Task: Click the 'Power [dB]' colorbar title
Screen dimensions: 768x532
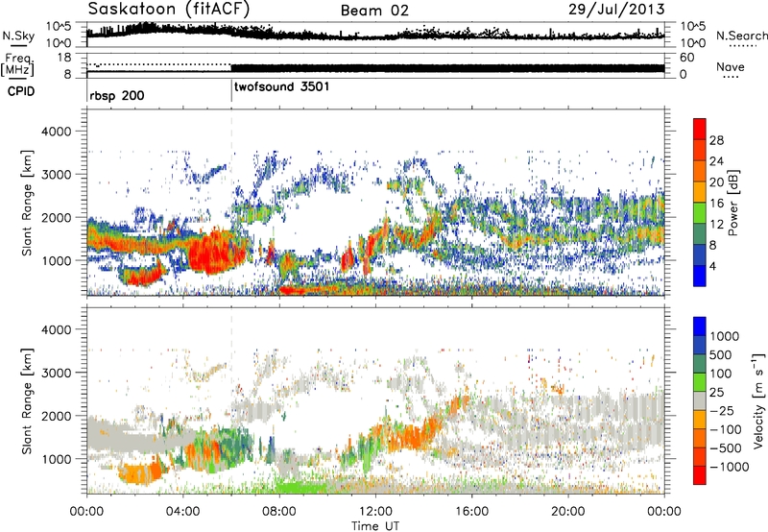Action: 732,203
